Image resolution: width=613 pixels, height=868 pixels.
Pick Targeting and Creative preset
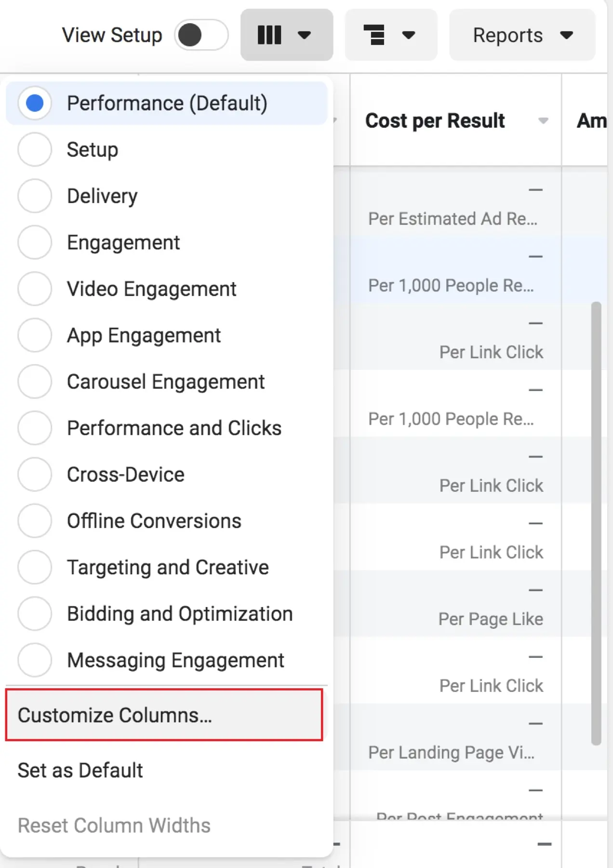coord(35,567)
